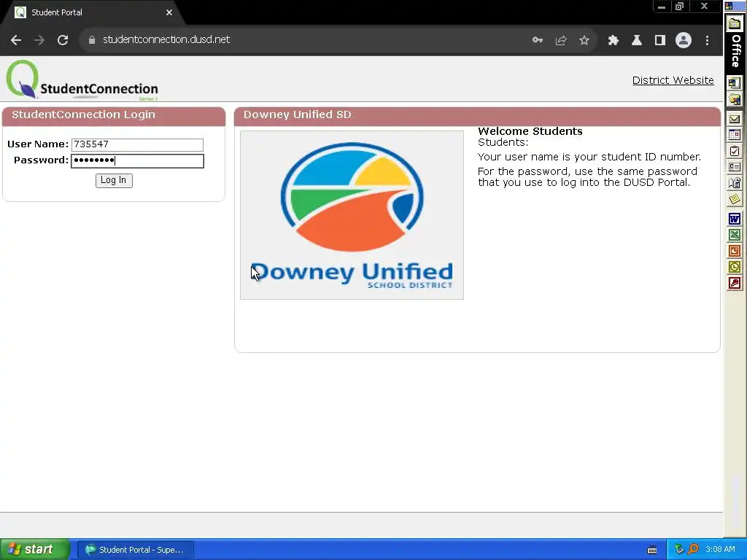Bookmark this page with the star icon
747x560 pixels.
click(x=584, y=40)
